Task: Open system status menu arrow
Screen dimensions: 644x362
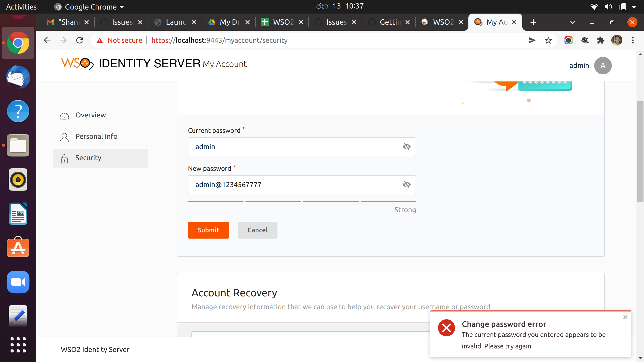Action: [x=634, y=7]
